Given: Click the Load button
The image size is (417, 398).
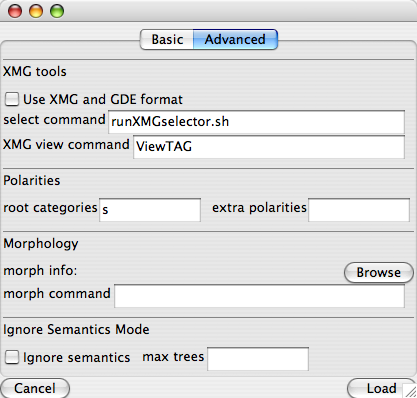Looking at the screenshot, I should (382, 388).
